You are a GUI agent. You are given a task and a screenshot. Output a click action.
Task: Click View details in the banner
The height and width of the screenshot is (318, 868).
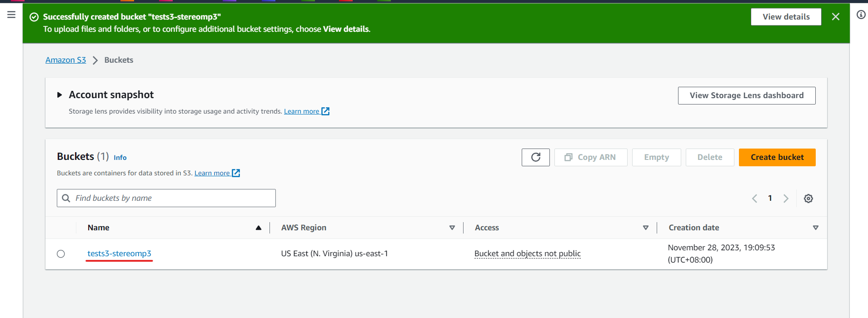(x=786, y=17)
